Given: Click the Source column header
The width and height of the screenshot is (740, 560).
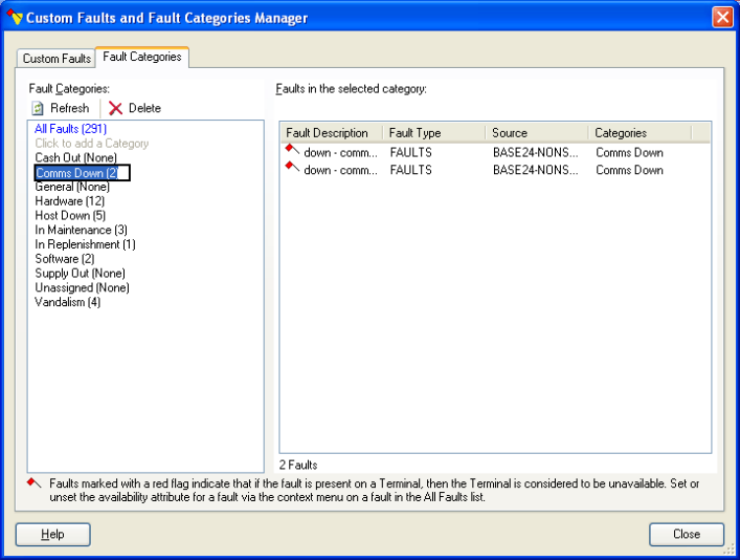Looking at the screenshot, I should [x=510, y=133].
